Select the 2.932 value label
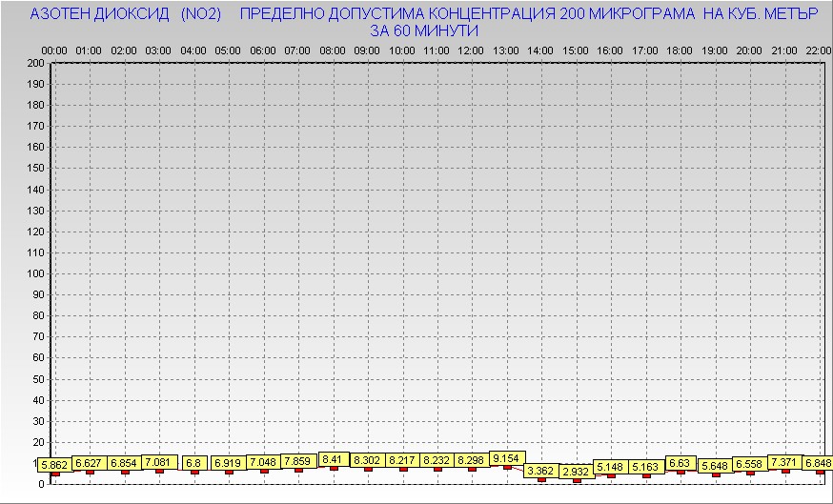Viewport: 833px width, 504px height. coord(575,472)
